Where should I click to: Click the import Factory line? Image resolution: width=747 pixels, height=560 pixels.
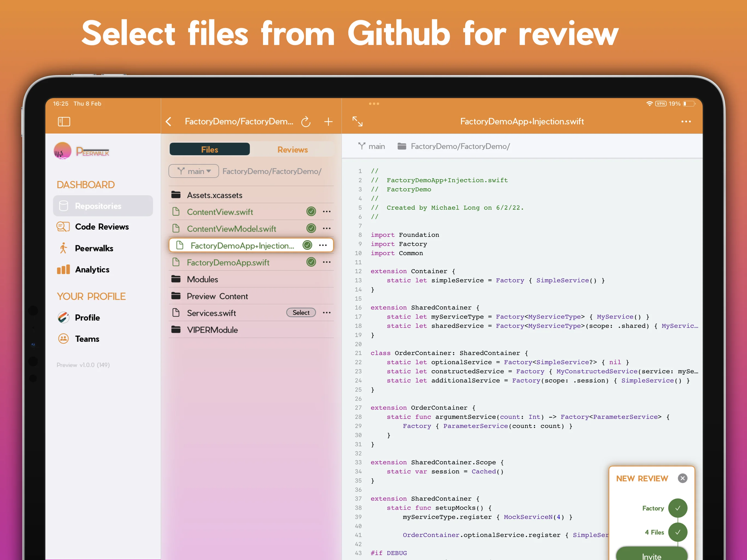point(398,244)
